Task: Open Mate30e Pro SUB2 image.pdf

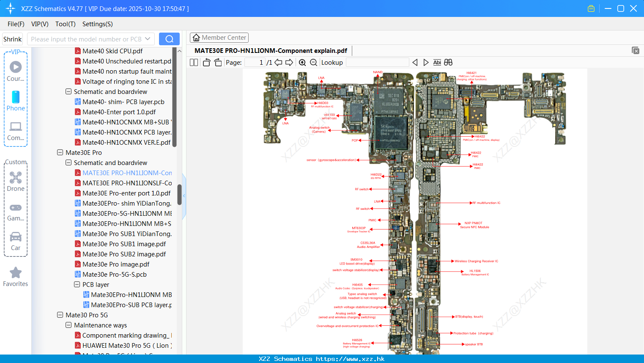Action: coord(124,254)
